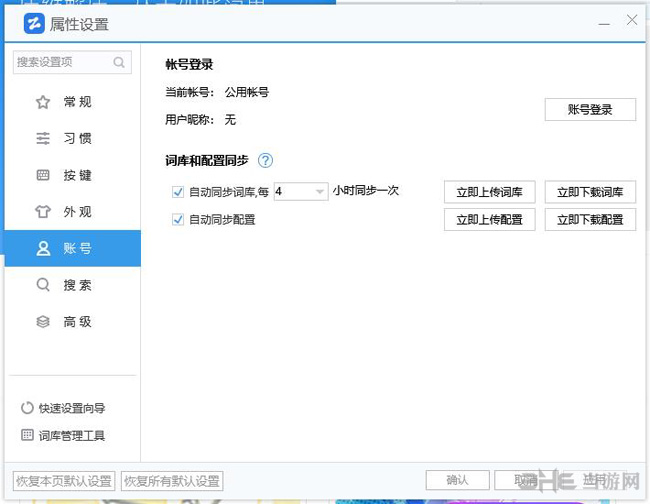650x504 pixels.
Task: Cancel changes with 取消 button
Action: (x=526, y=480)
